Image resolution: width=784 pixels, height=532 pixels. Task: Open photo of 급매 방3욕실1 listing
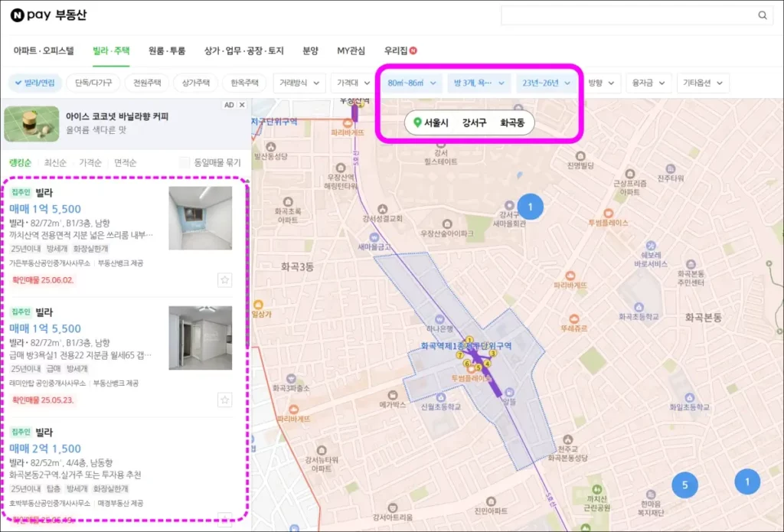click(x=200, y=338)
